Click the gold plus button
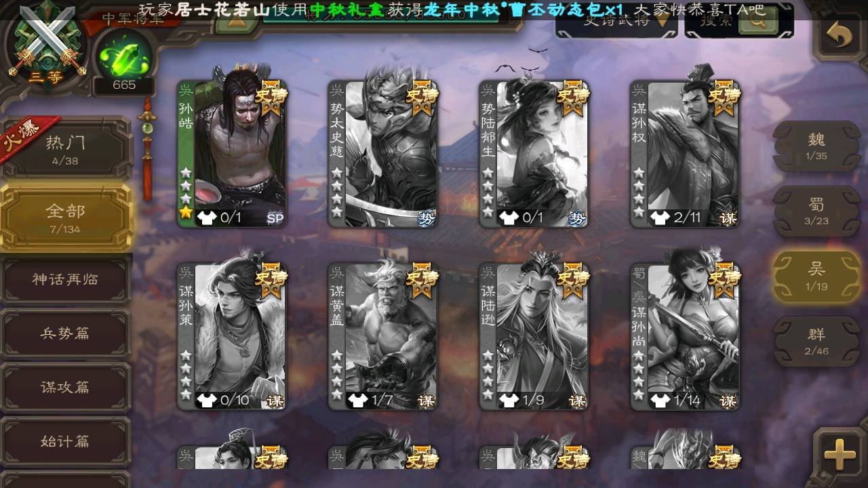 point(840,453)
